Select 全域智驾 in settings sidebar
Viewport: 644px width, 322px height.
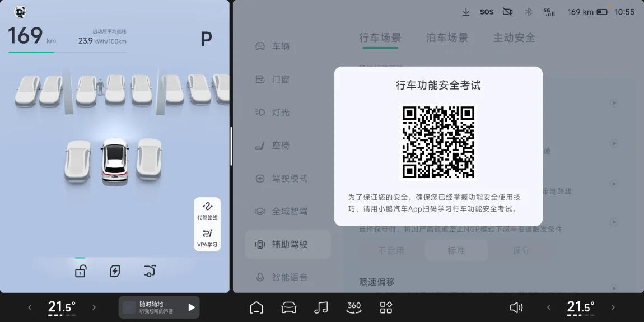288,212
